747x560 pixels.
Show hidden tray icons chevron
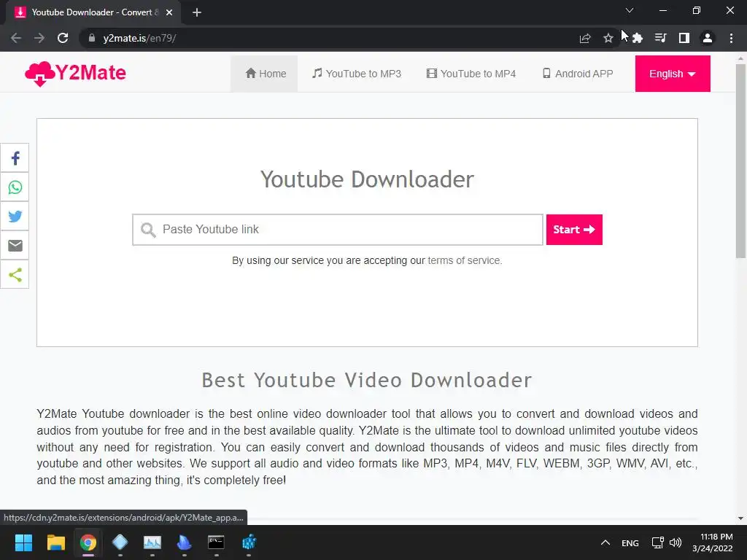605,542
